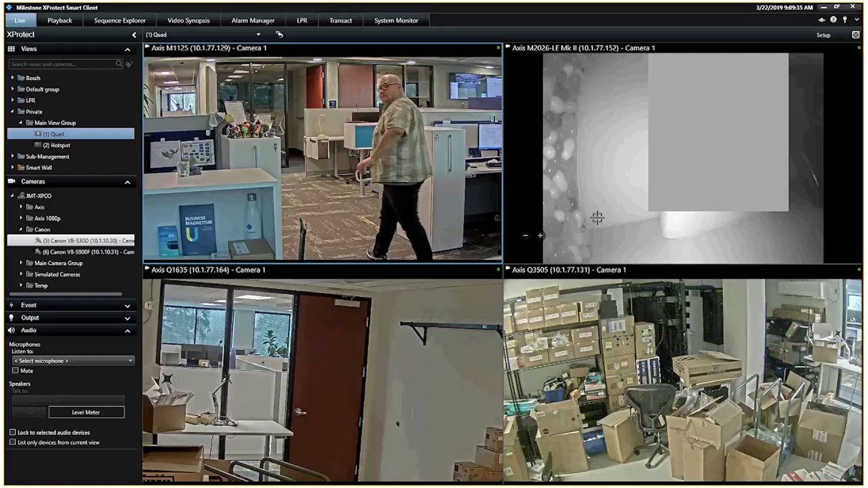Expand the Event pane chevron
This screenshot has height=488, width=868.
pos(127,305)
